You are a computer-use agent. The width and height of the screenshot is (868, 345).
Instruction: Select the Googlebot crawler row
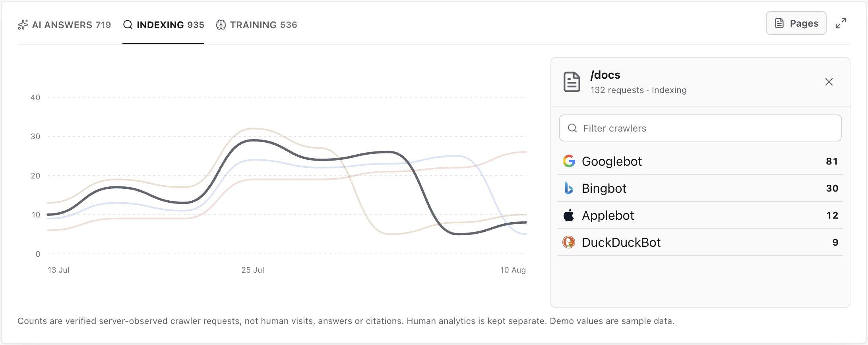(x=700, y=161)
